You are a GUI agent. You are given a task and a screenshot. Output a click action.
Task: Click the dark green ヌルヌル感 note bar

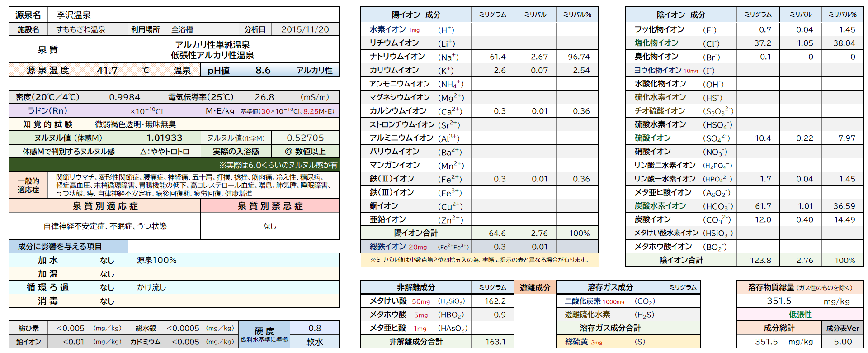[174, 165]
